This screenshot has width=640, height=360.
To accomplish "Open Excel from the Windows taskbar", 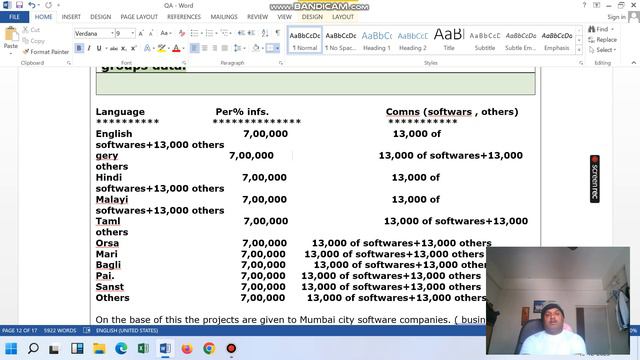I will pyautogui.click(x=143, y=348).
